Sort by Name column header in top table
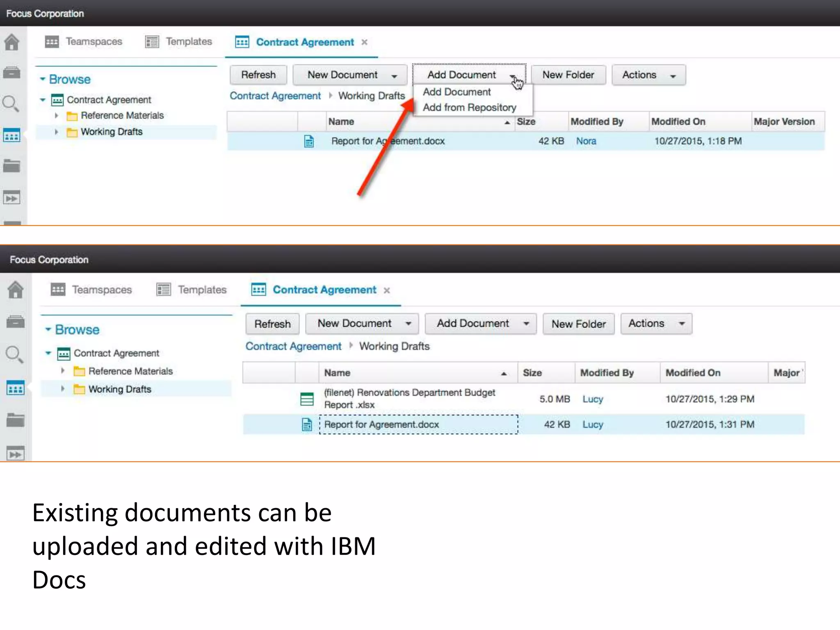 [420, 122]
